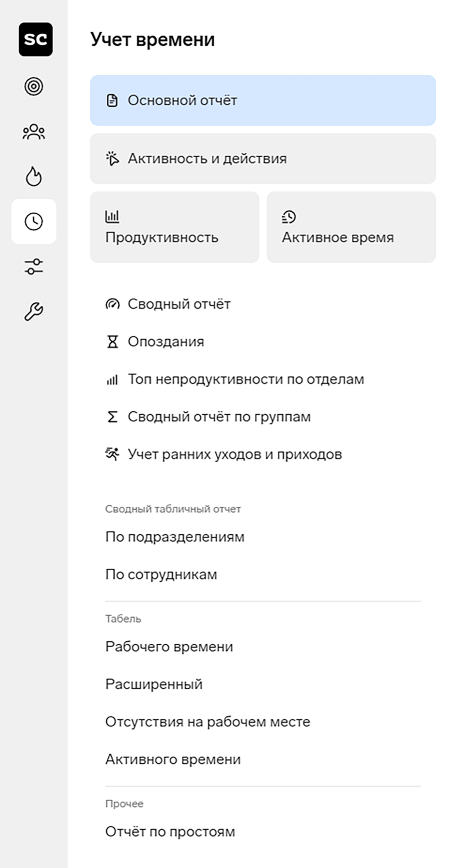Viewport: 457px width, 868px height.
Task: Click the Активное время clock history icon
Action: click(x=289, y=217)
